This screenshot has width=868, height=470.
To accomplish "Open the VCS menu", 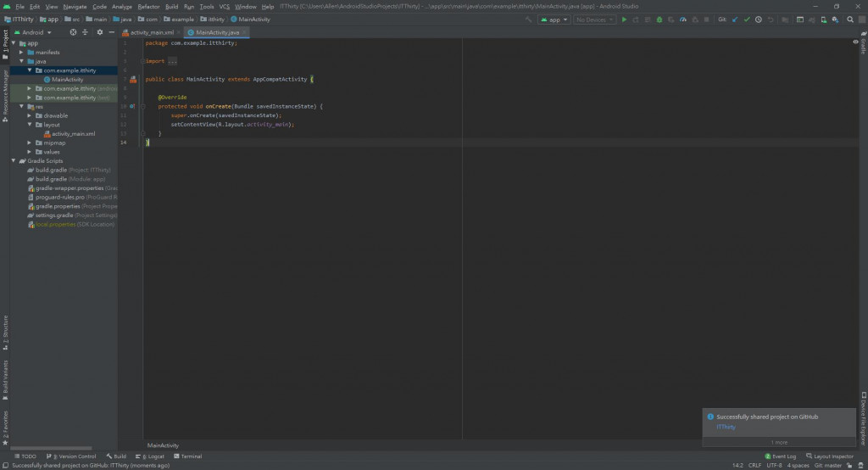I will (224, 7).
